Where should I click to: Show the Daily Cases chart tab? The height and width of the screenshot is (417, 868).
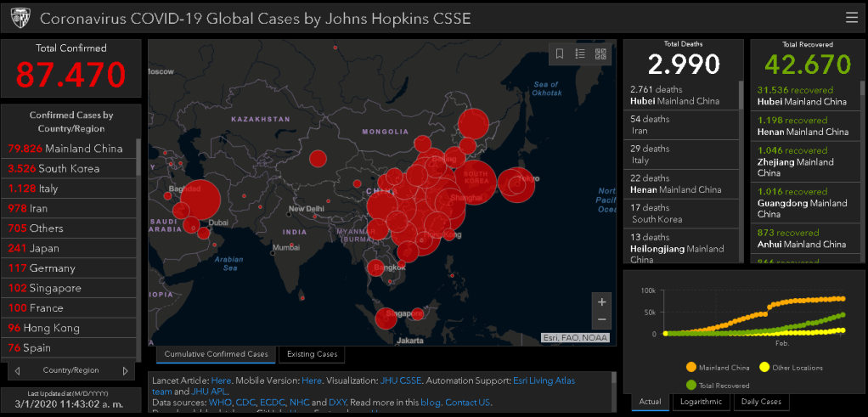[760, 402]
